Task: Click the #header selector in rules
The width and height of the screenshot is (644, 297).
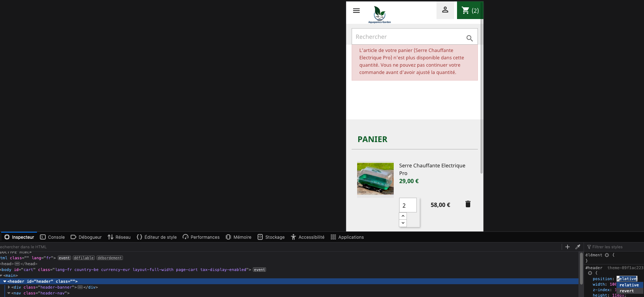Action: tap(594, 268)
